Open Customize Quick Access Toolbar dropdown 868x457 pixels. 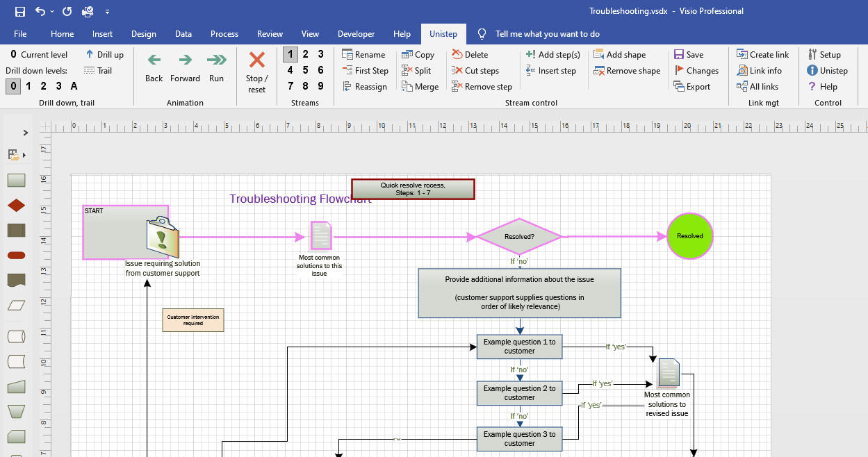click(107, 12)
